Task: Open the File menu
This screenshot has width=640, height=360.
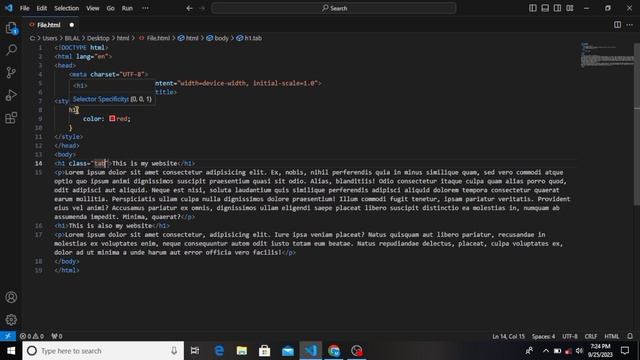Action: point(24,8)
